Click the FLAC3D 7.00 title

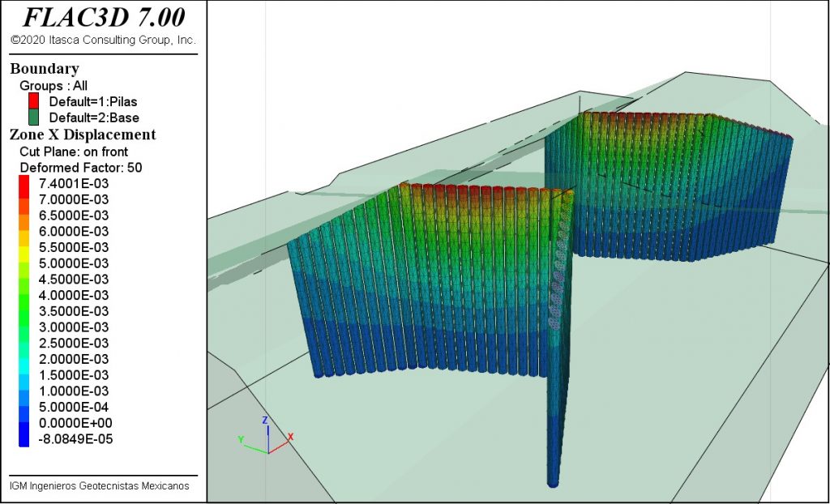(103, 16)
